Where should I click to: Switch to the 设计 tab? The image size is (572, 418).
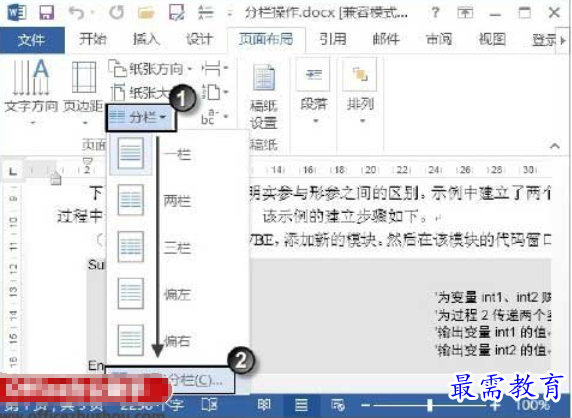pos(199,39)
